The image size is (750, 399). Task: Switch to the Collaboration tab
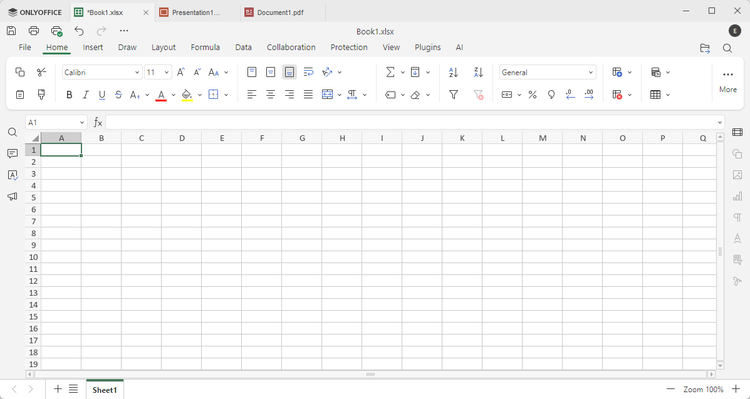pos(291,47)
